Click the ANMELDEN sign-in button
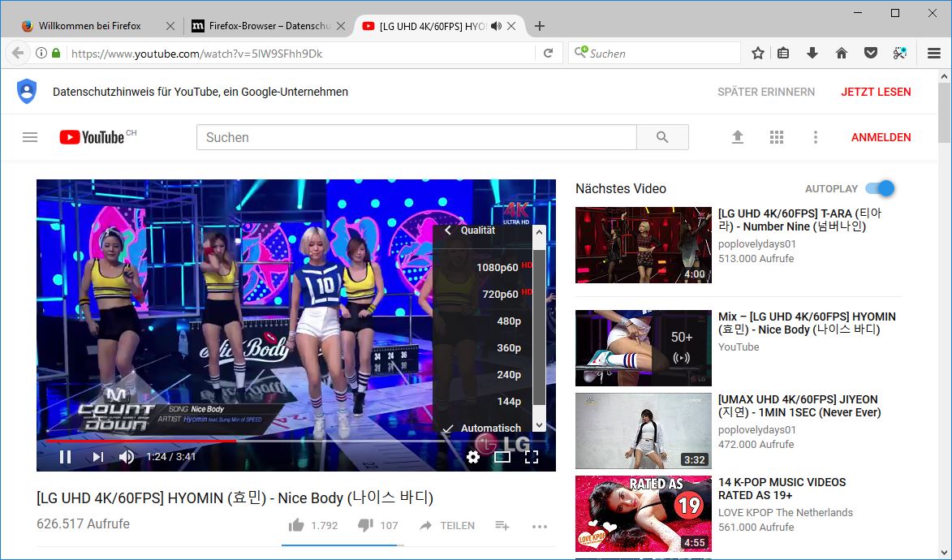This screenshot has height=560, width=952. [x=881, y=137]
